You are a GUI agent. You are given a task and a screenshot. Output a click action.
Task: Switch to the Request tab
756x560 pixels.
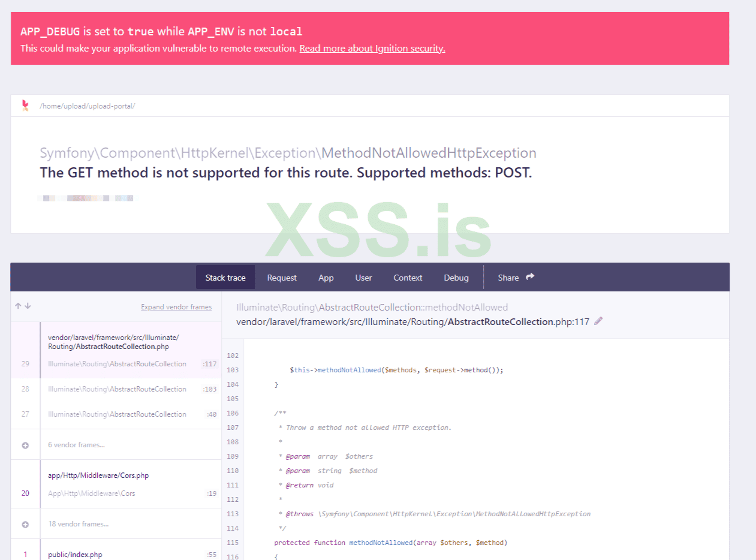(282, 278)
